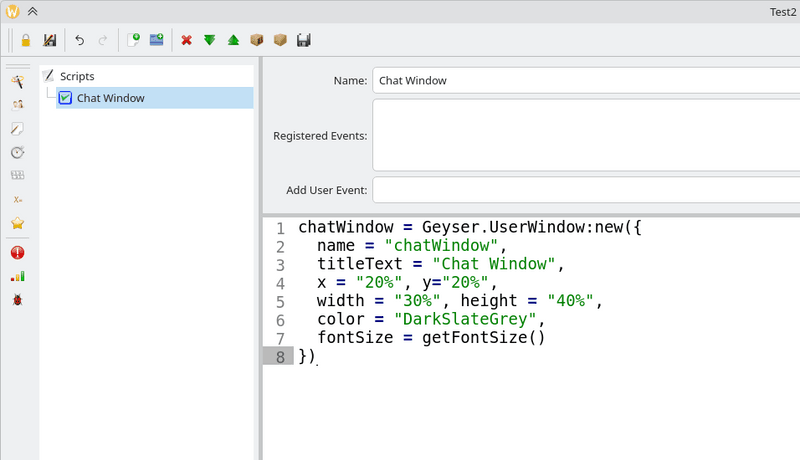Click the toolbar drag handle grip
This screenshot has width=800, height=460.
(10, 40)
